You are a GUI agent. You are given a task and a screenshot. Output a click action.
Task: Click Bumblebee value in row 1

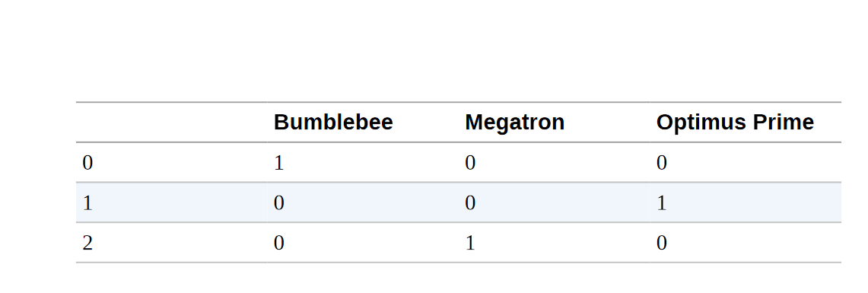click(279, 202)
